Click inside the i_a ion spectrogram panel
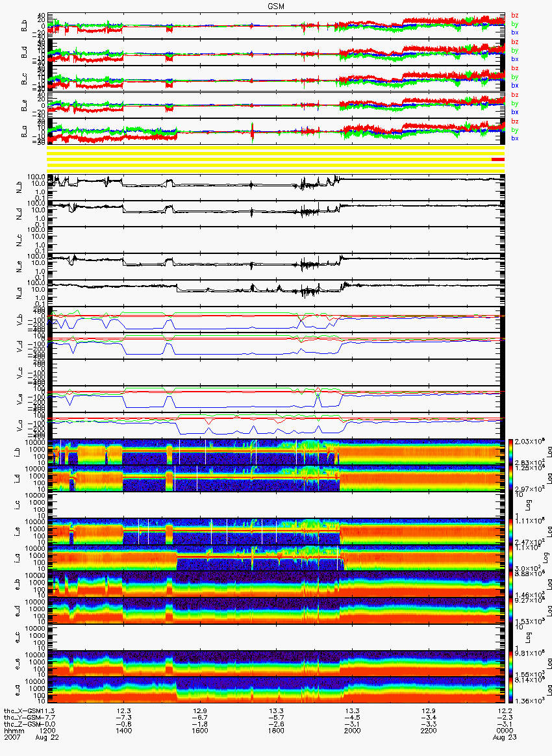This screenshot has height=756, width=552. click(276, 558)
